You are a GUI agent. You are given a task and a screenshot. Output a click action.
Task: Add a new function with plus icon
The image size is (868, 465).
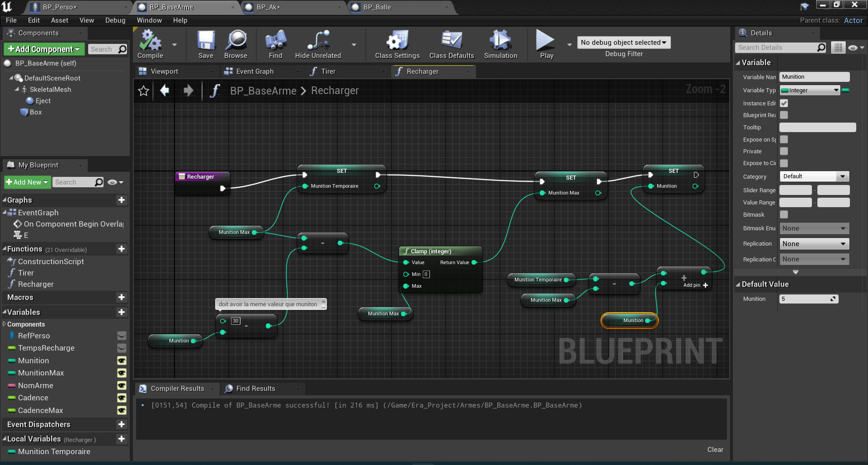pyautogui.click(x=121, y=249)
